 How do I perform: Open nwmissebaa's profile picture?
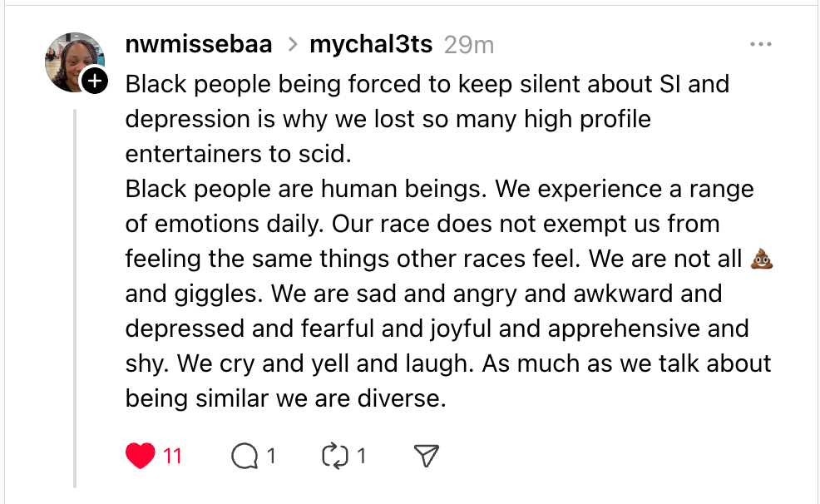point(73,61)
